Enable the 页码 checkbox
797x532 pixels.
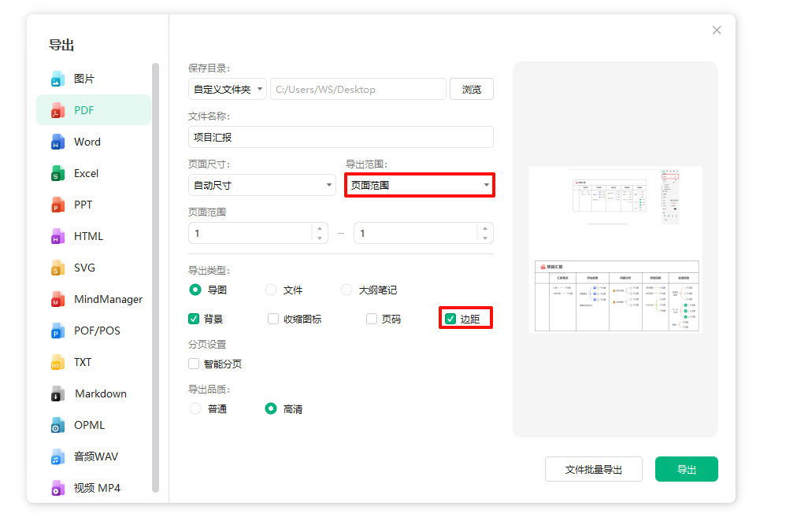point(372,319)
